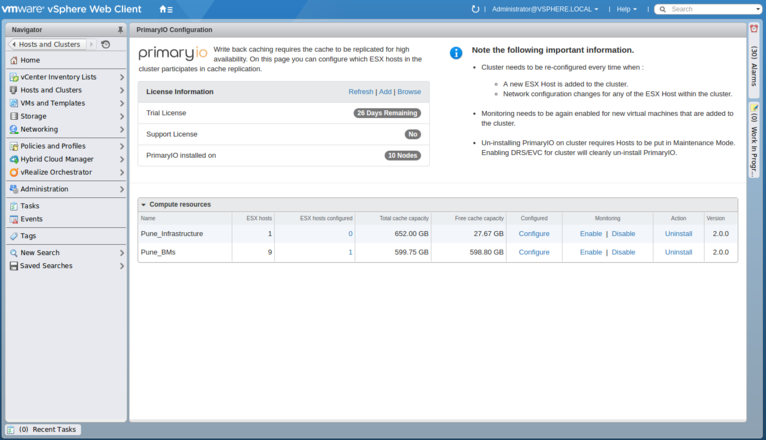Click the Administration icon
This screenshot has width=766, height=440.
tap(14, 189)
